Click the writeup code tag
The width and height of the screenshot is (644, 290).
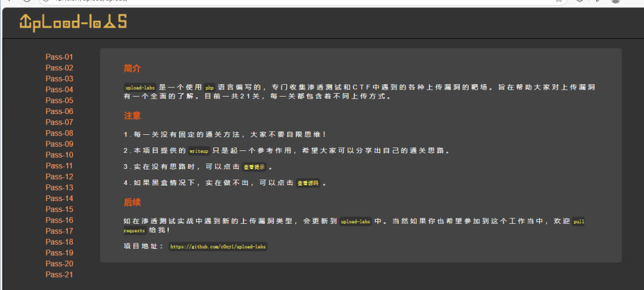coord(199,151)
